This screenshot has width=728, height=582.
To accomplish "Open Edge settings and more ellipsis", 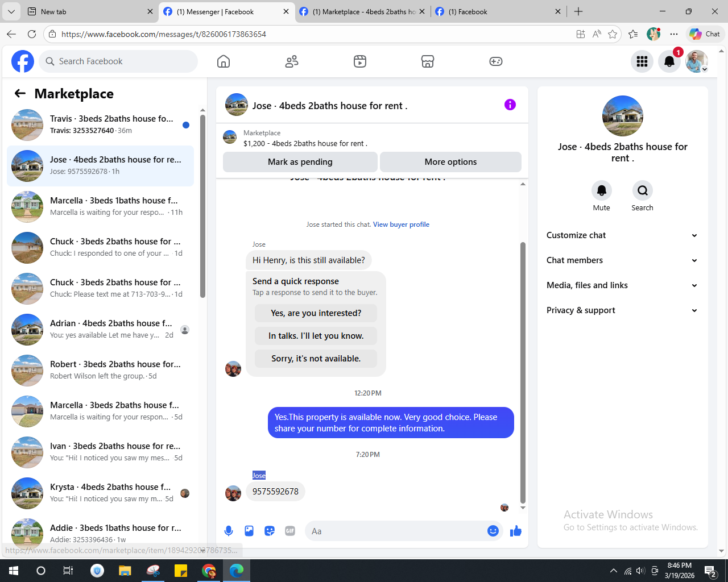I will pyautogui.click(x=674, y=34).
